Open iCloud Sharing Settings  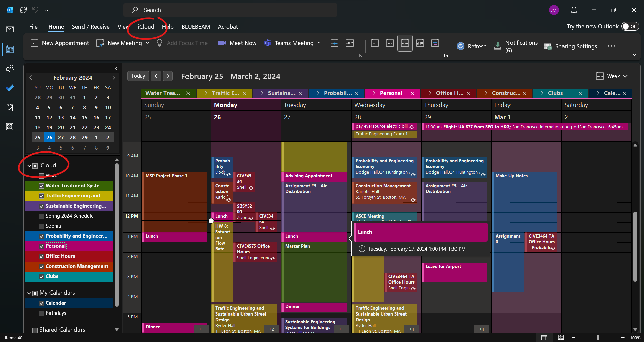[571, 46]
